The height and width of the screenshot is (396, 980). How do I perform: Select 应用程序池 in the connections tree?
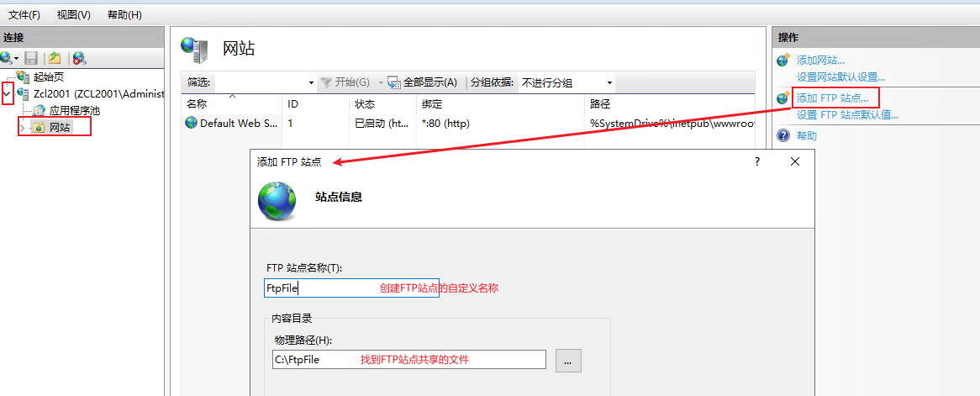pyautogui.click(x=74, y=111)
